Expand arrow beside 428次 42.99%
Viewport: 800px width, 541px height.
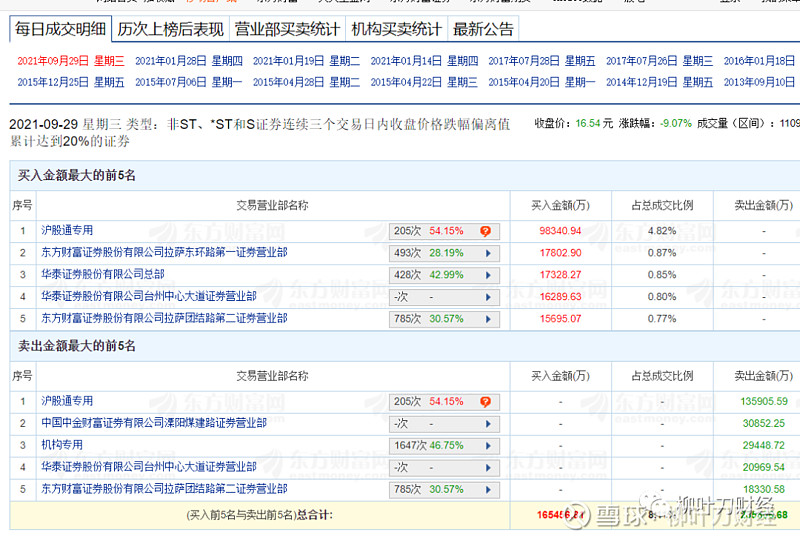[x=488, y=275]
